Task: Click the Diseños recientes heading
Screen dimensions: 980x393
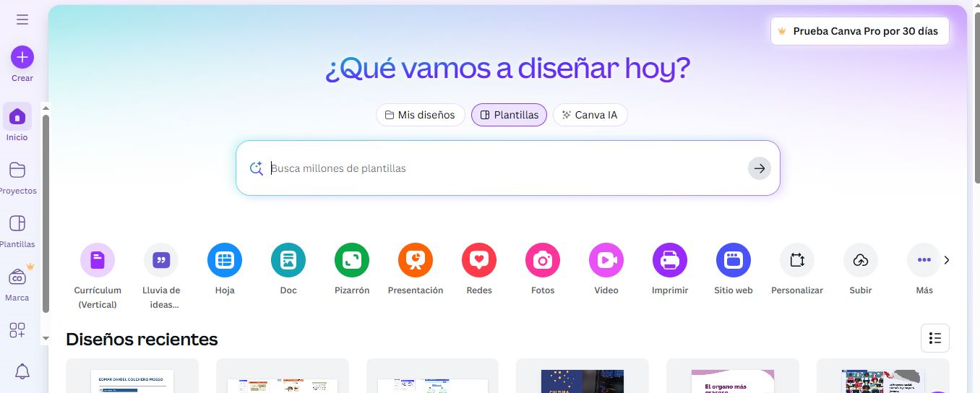Action: (142, 339)
